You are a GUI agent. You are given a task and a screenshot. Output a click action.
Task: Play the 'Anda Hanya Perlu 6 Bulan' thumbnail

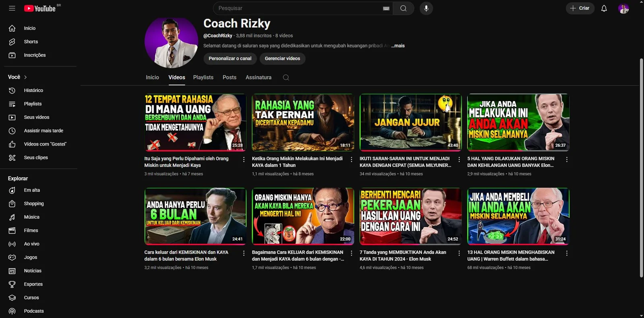point(195,216)
